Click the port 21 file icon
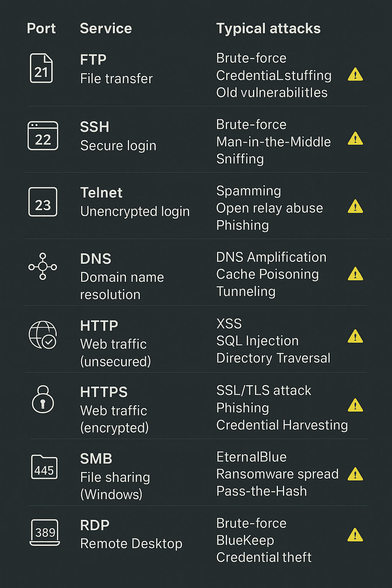 click(x=41, y=68)
